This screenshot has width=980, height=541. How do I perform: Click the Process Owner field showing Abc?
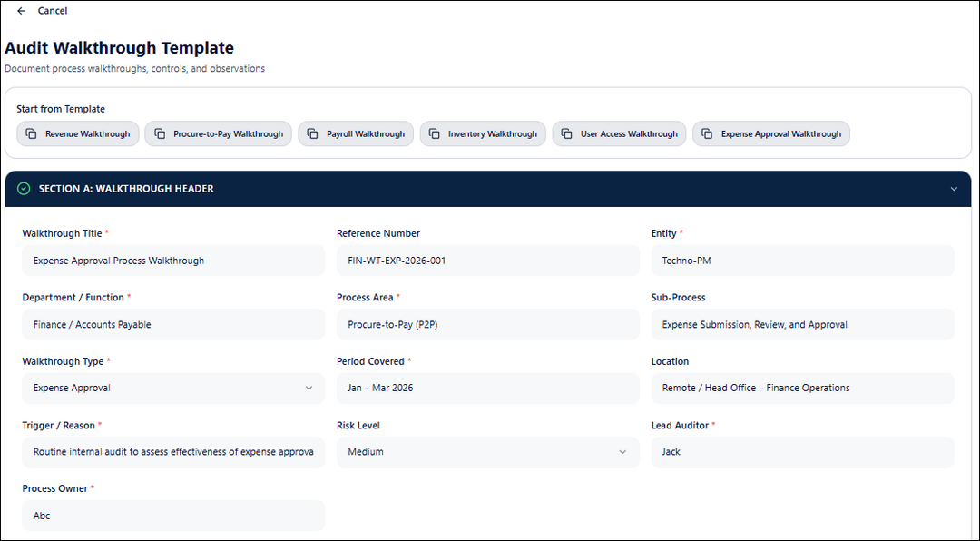(x=173, y=516)
